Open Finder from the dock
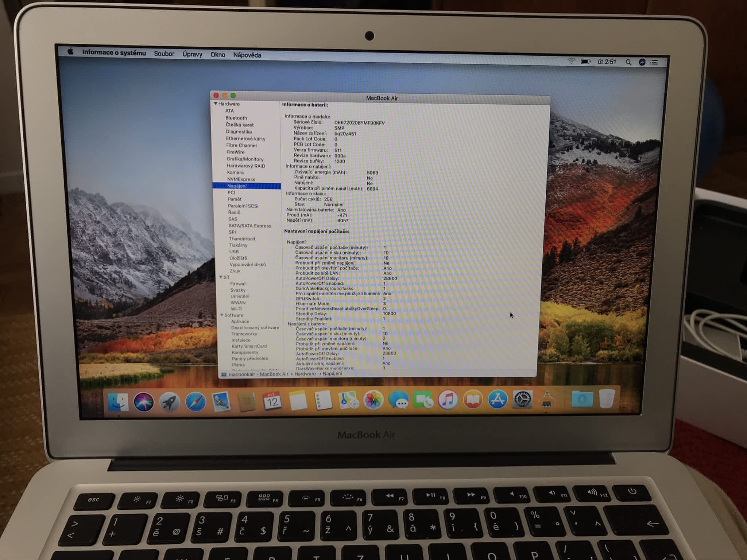This screenshot has height=560, width=747. pyautogui.click(x=118, y=402)
